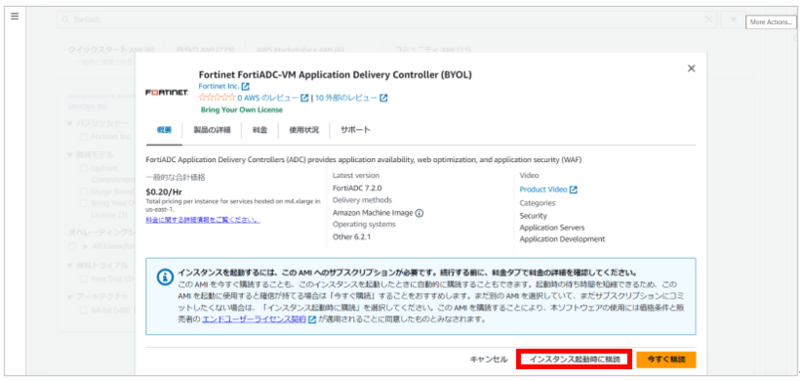The height and width of the screenshot is (380, 800).
Task: Select the DevOps (6) category in background
Action: coord(87,106)
